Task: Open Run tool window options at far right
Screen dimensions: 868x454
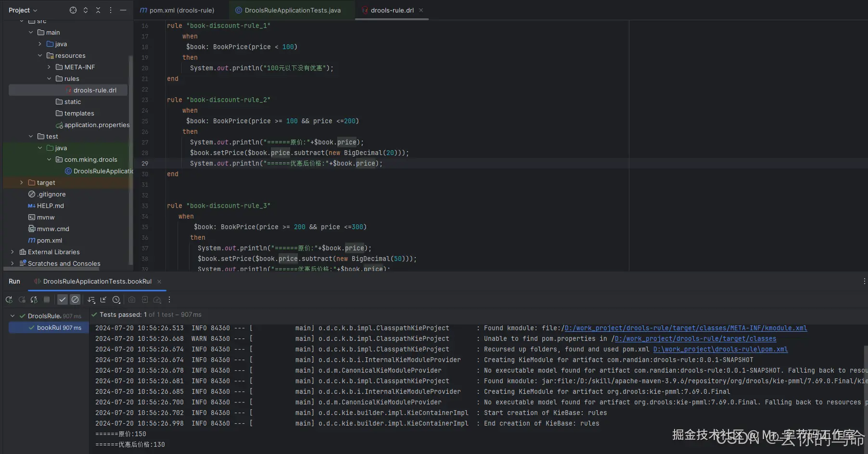Action: point(864,281)
